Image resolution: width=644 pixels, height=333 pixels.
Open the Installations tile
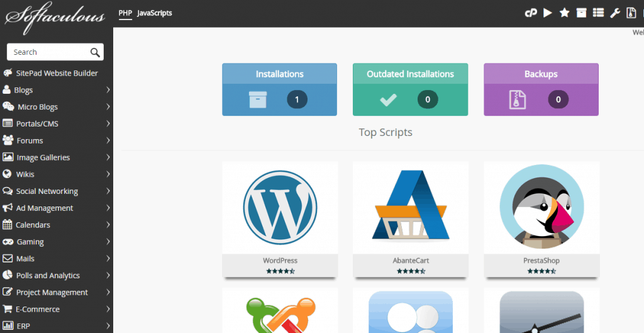tap(279, 89)
